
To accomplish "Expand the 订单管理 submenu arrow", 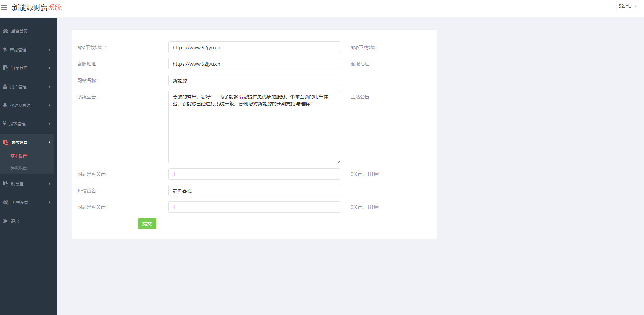I will (x=50, y=68).
